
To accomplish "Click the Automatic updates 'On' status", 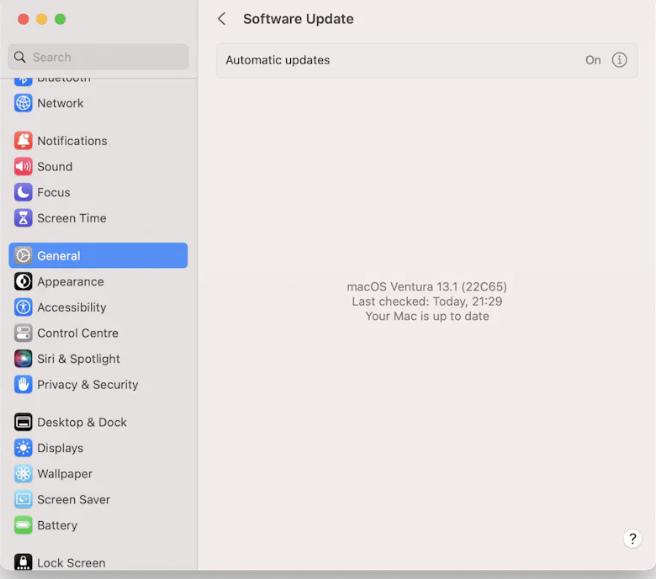I will click(593, 60).
